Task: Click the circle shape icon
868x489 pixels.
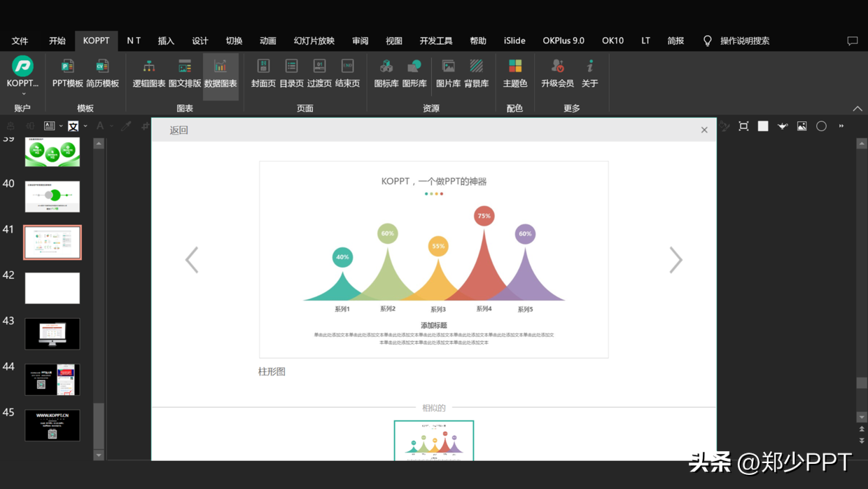Action: (x=821, y=126)
